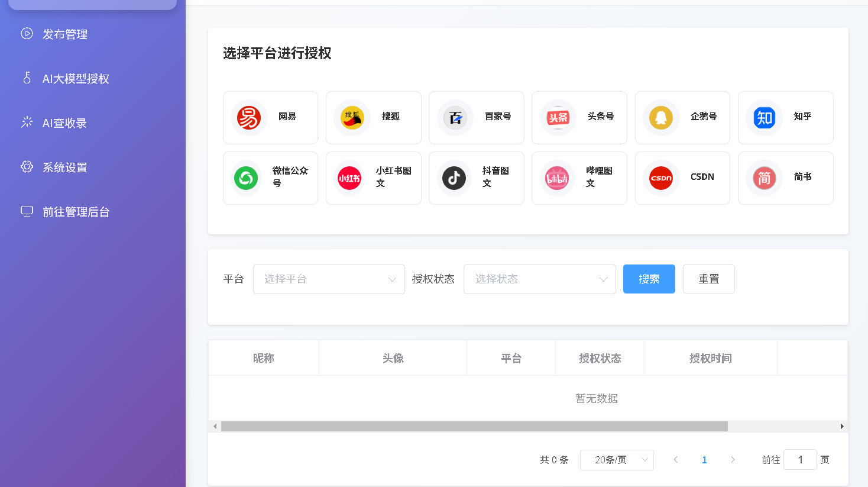Click the NetEase (网易) platform icon
Image resolution: width=868 pixels, height=487 pixels.
click(249, 118)
